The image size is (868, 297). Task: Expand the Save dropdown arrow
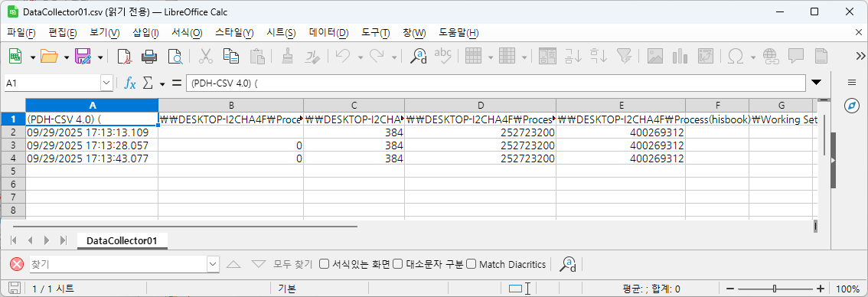point(100,57)
